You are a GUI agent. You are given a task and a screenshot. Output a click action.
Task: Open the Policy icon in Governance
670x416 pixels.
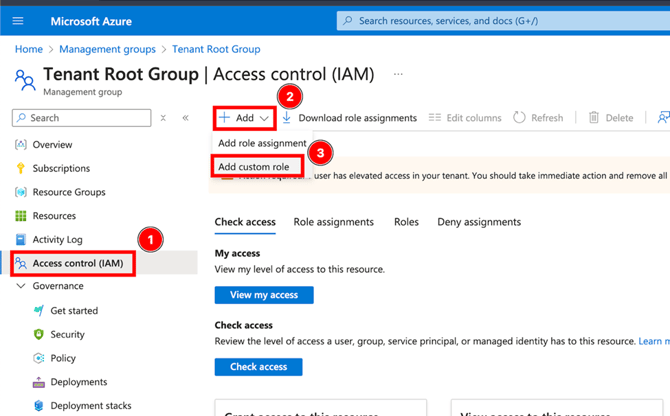[x=39, y=358]
